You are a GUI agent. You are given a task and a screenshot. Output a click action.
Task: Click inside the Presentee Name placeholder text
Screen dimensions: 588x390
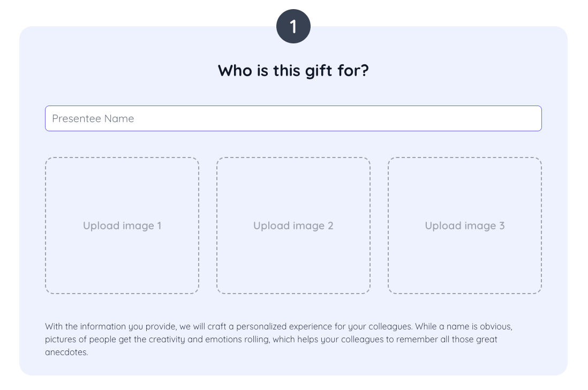(x=92, y=118)
